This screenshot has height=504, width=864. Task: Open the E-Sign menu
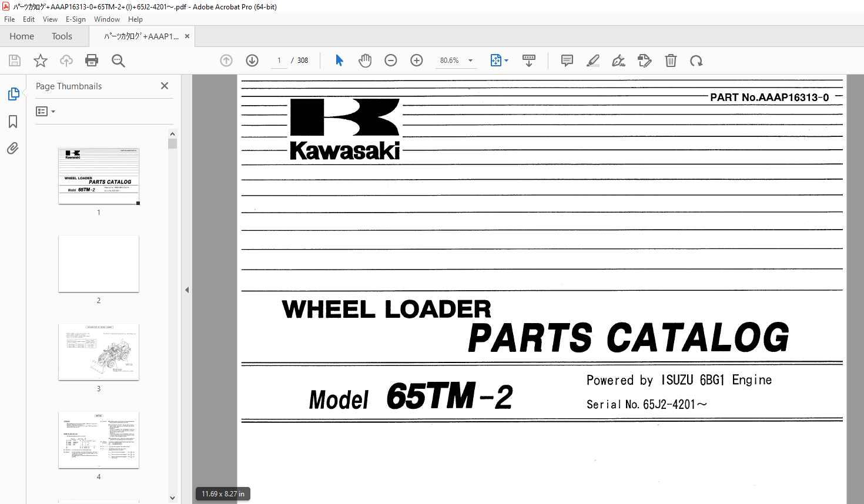point(75,19)
